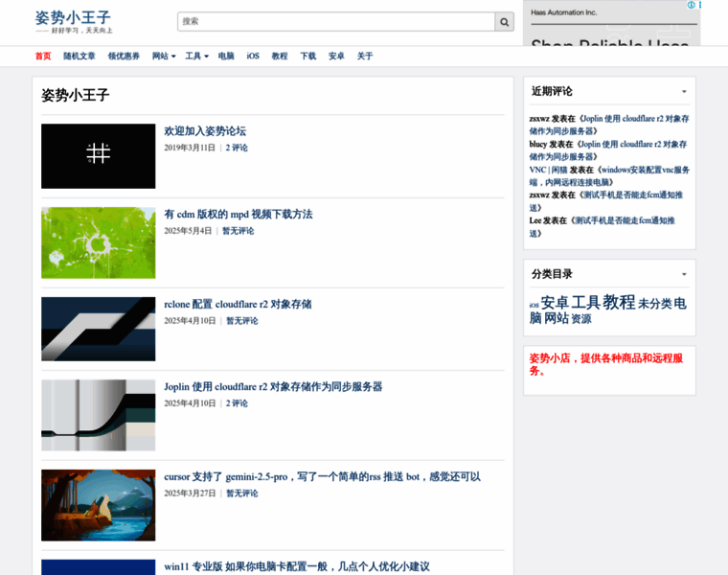Open zsxwz's comment on 测试手机fcm post

(606, 201)
